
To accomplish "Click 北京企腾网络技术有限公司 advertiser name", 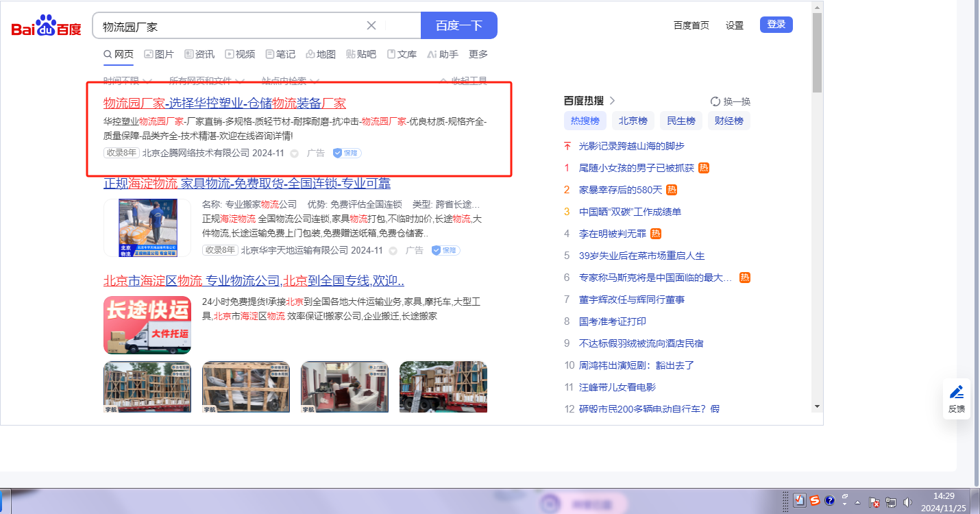I will pyautogui.click(x=196, y=153).
